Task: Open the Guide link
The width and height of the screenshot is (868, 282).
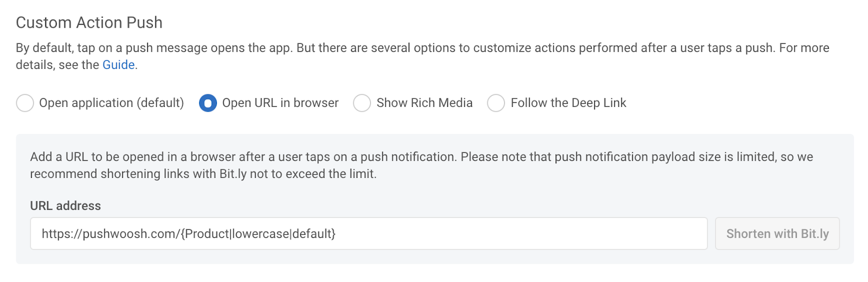Action: pyautogui.click(x=118, y=65)
